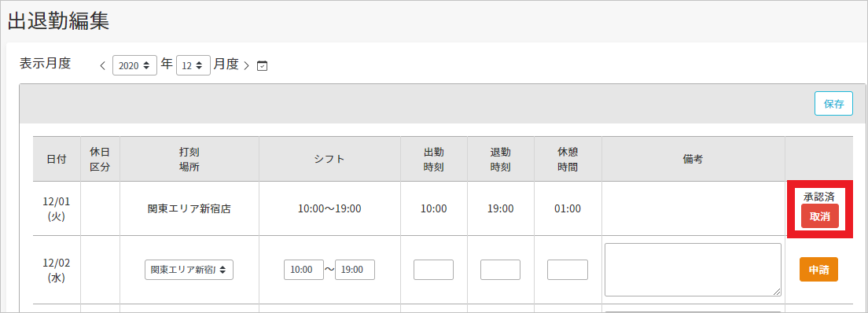Go to next month with right chevron
Screen dimensions: 868x313
pos(247,65)
